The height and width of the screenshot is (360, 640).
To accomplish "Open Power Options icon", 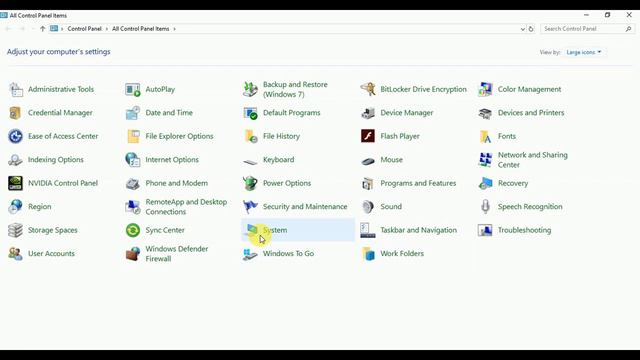I will pos(251,183).
